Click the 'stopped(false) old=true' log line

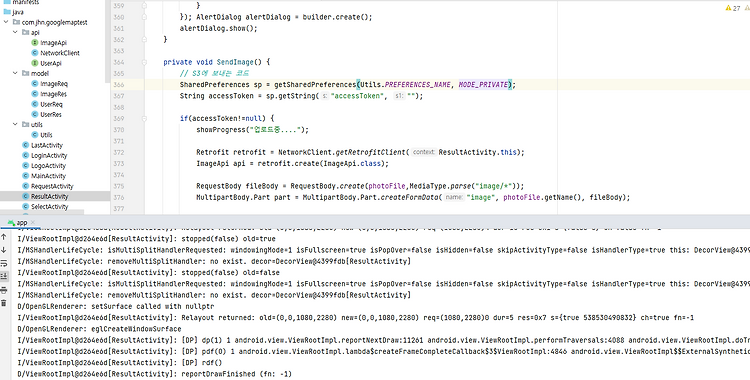146,238
